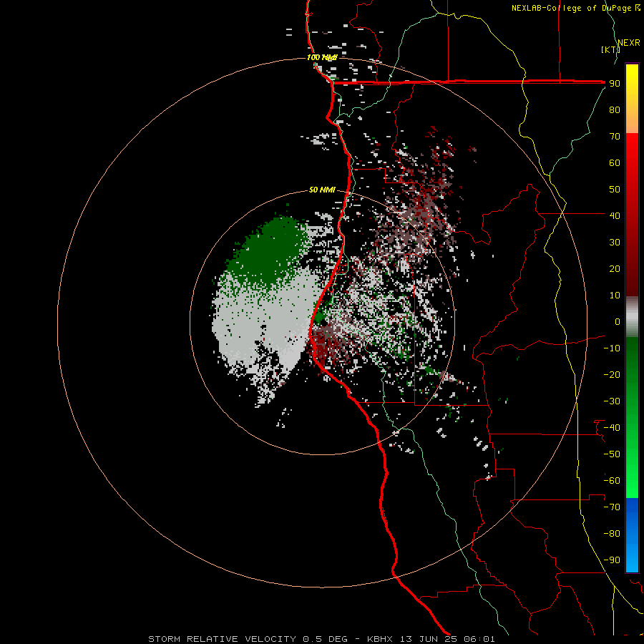Click the 100 NMI range ring label
644x644 pixels.
point(322,57)
